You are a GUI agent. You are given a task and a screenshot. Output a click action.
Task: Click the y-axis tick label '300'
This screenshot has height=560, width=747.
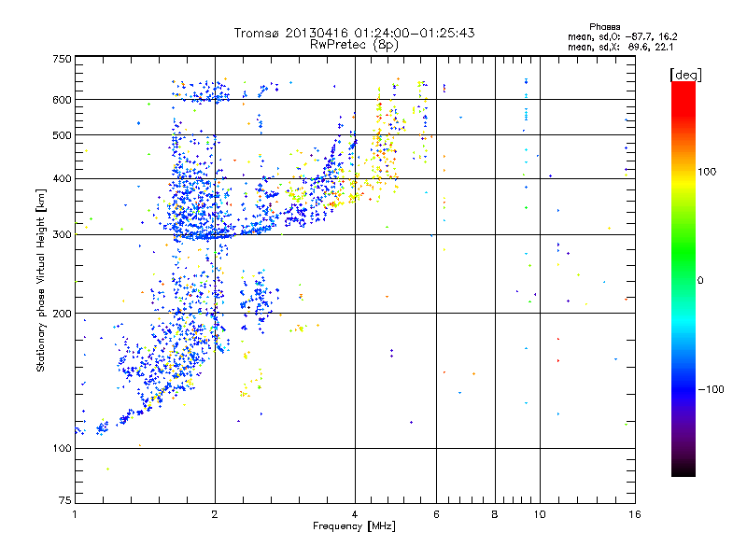click(x=62, y=234)
